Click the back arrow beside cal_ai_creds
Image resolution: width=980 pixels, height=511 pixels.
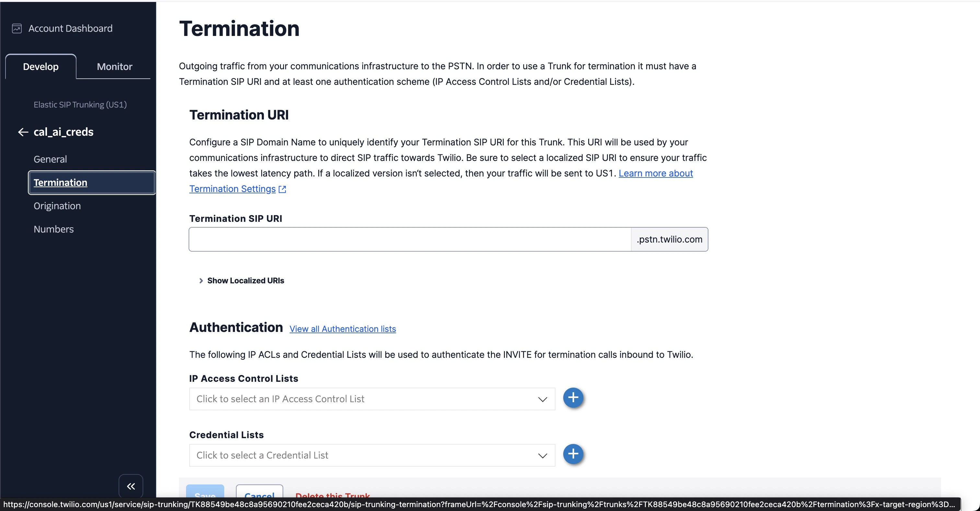coord(22,132)
